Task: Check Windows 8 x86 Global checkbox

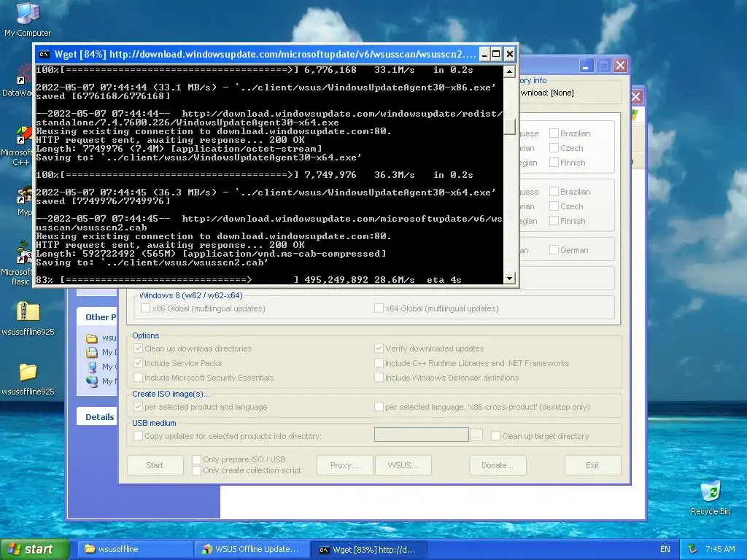Action: [x=145, y=308]
